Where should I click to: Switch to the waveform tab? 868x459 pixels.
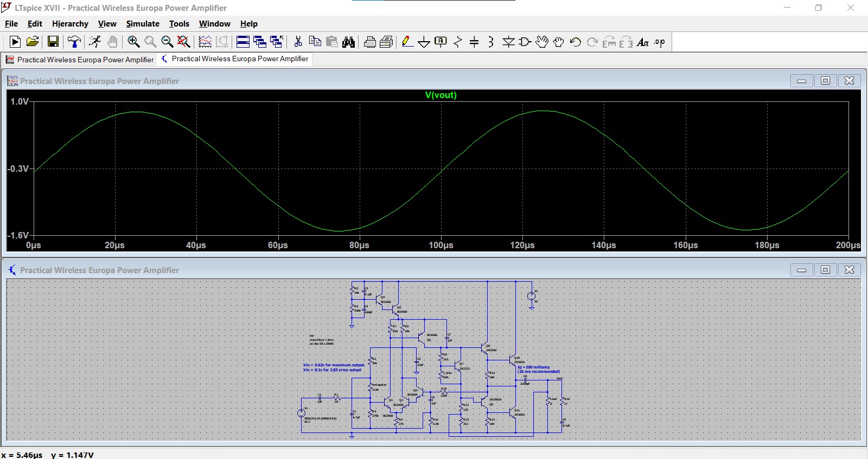[x=80, y=60]
